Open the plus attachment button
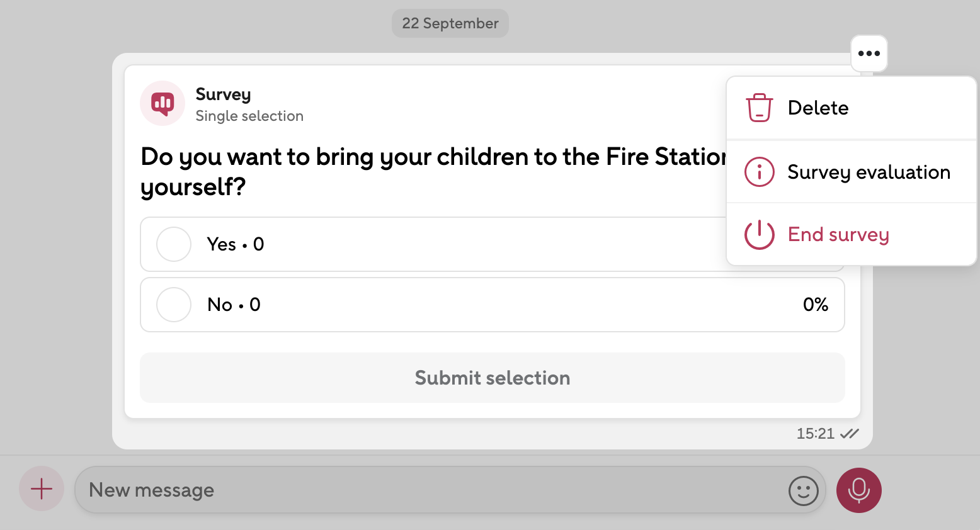The width and height of the screenshot is (980, 530). point(42,489)
